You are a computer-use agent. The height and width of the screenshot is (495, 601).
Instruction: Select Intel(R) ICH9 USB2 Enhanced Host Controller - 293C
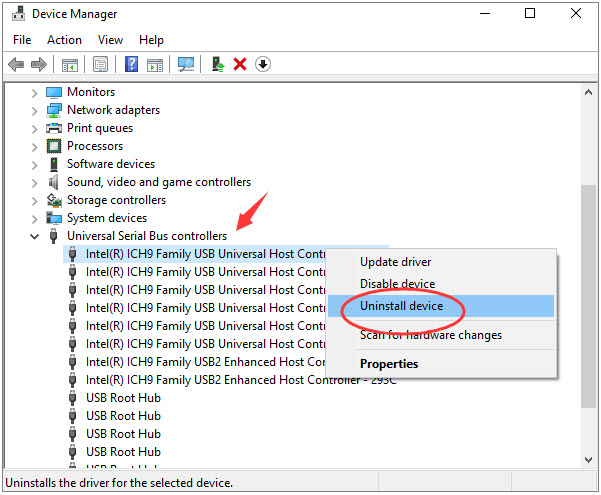[x=241, y=380]
